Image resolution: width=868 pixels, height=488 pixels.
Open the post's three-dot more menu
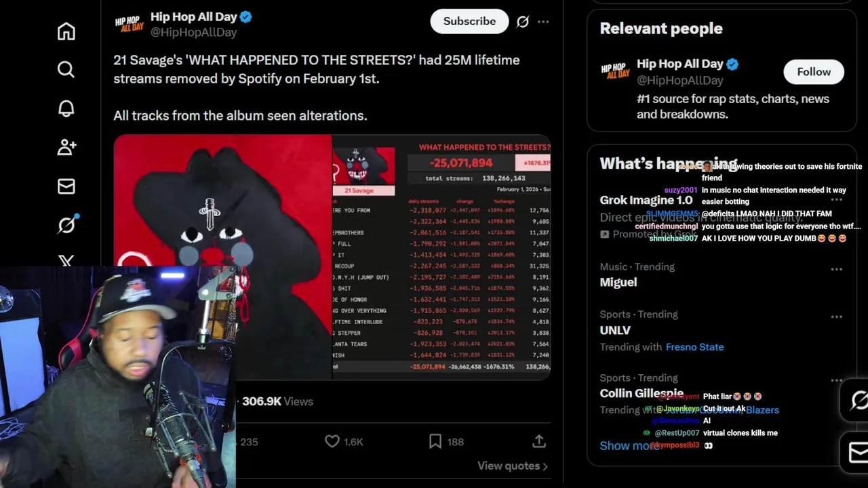click(543, 22)
